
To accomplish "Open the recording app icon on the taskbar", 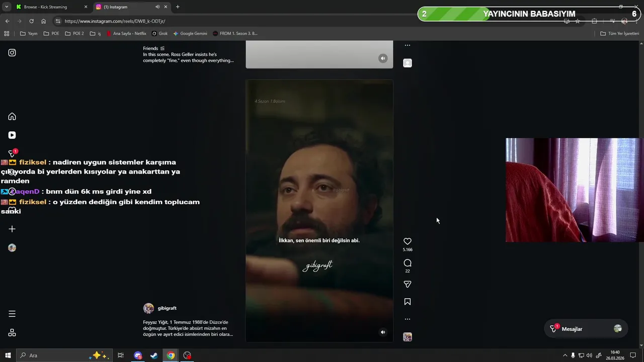I will (x=187, y=355).
